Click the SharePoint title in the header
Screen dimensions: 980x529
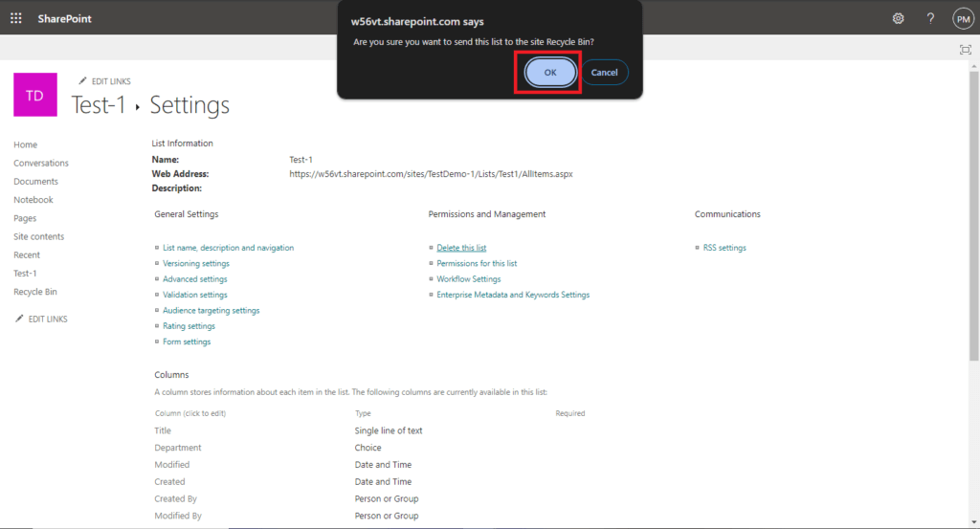pos(64,19)
